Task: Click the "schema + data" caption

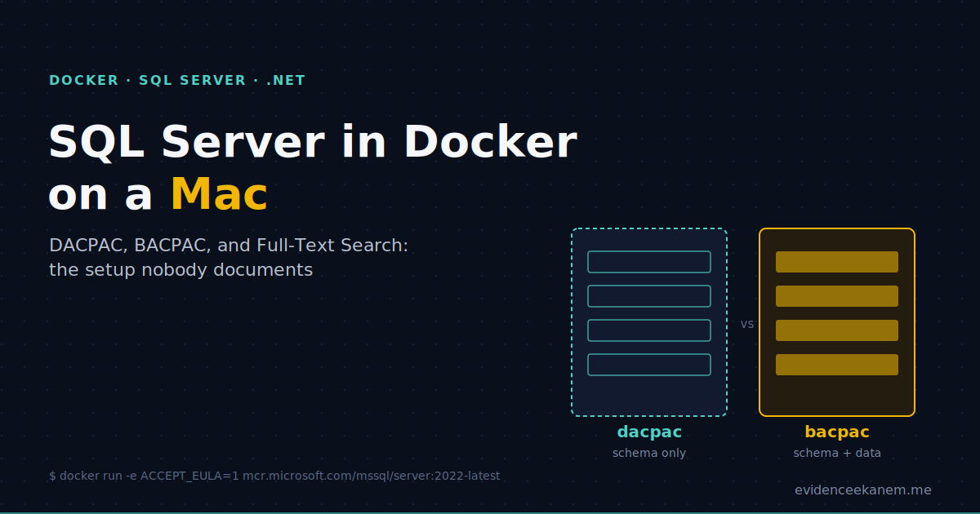Action: (x=837, y=453)
